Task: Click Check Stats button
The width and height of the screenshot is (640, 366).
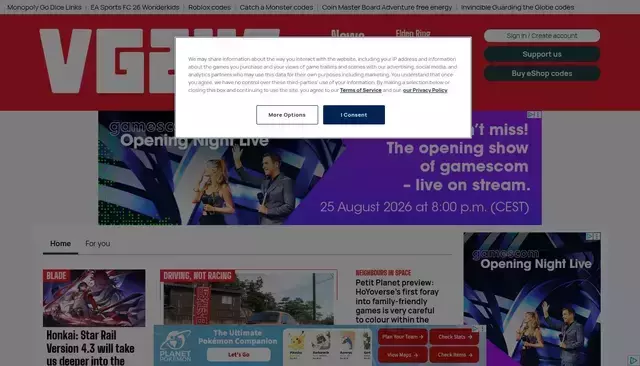Action: coord(454,337)
